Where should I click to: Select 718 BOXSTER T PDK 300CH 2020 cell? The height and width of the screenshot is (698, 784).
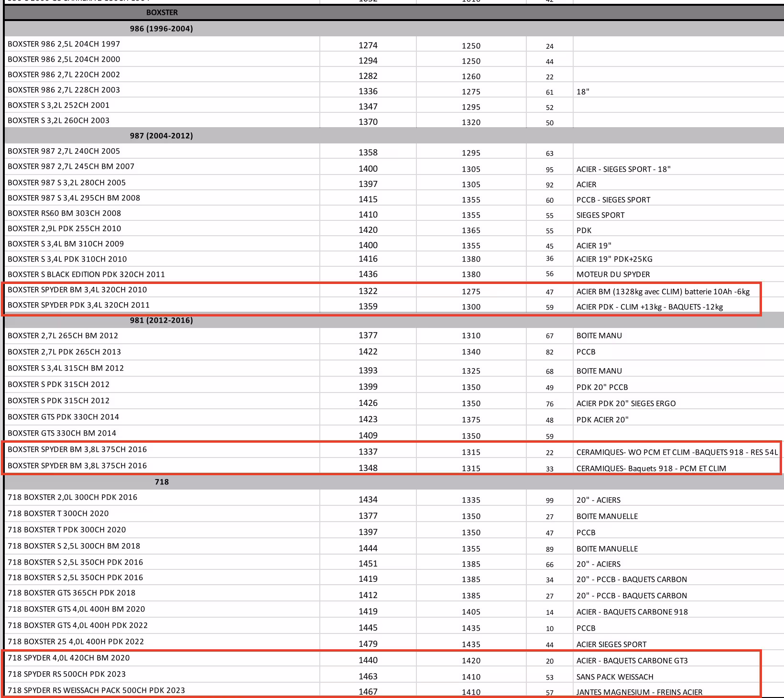(x=162, y=530)
